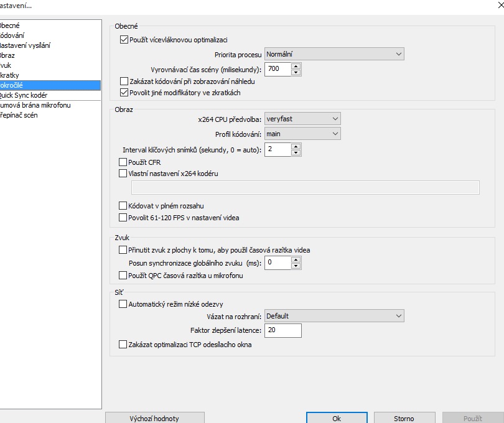504x423 pixels.
Task: Check Kódovat v plném rozsahu option
Action: point(123,205)
